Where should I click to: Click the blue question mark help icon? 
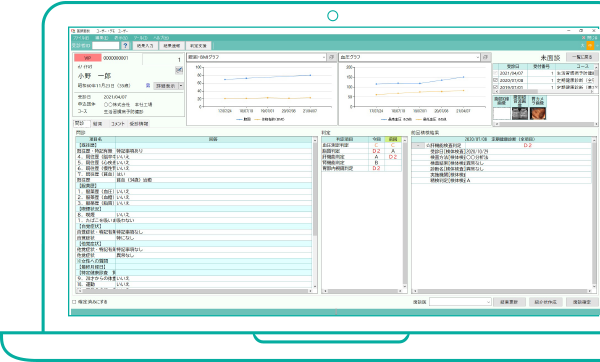125,46
